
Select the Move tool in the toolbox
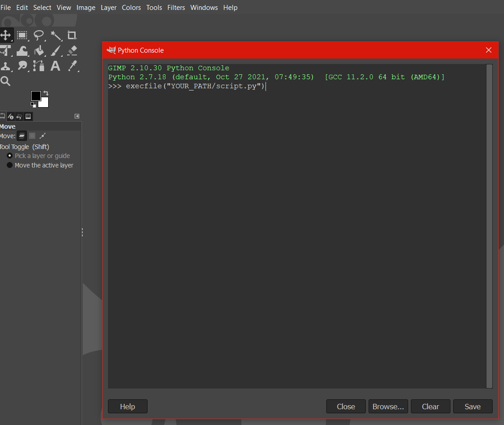(6, 36)
